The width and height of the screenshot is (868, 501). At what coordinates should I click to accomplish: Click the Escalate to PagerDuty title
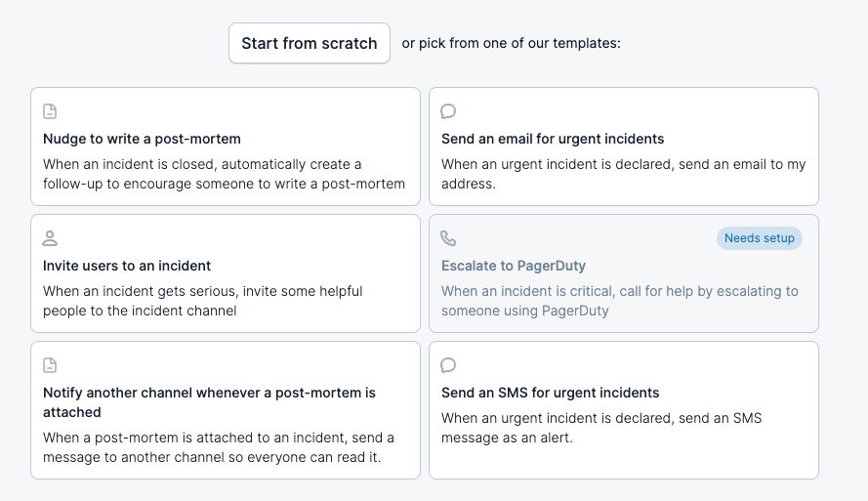click(514, 266)
